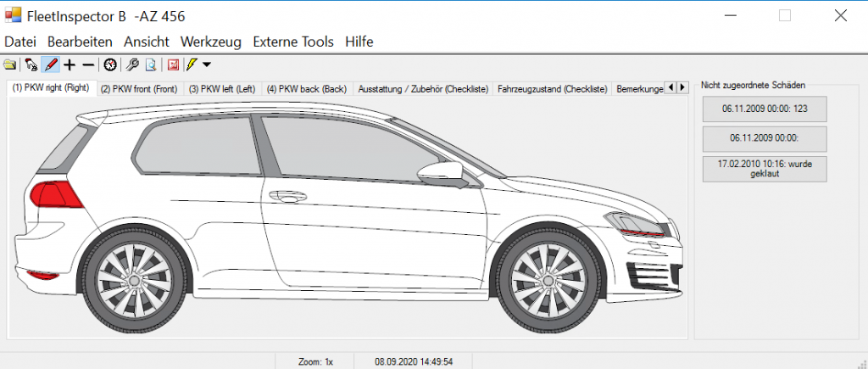Minimize the FleetInspector window

pyautogui.click(x=732, y=15)
